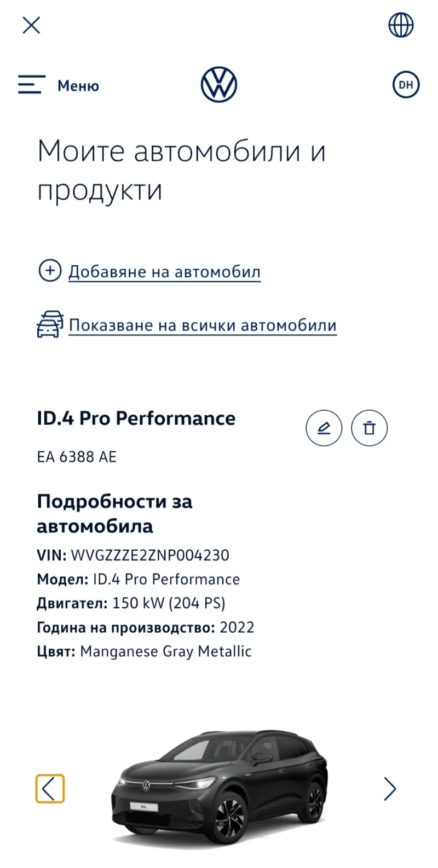Open the globe language selector icon
Image resolution: width=438 pixels, height=868 pixels.
400,25
